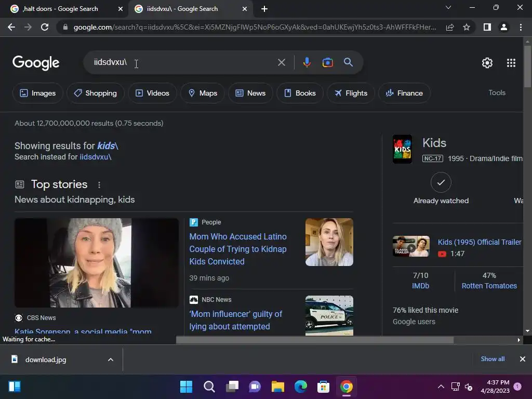Viewport: 532px width, 399px height.
Task: Open 'Mom Who Accused Latino Couple' article
Action: point(238,249)
